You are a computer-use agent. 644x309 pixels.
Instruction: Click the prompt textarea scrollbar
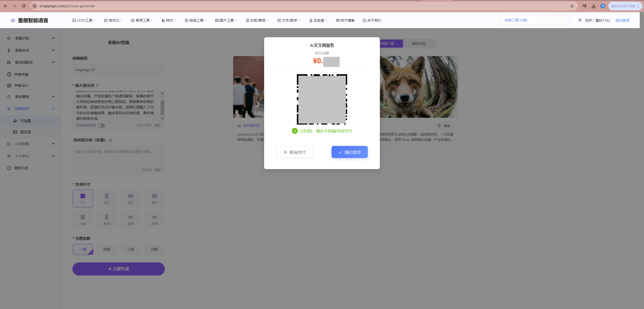tap(163, 107)
